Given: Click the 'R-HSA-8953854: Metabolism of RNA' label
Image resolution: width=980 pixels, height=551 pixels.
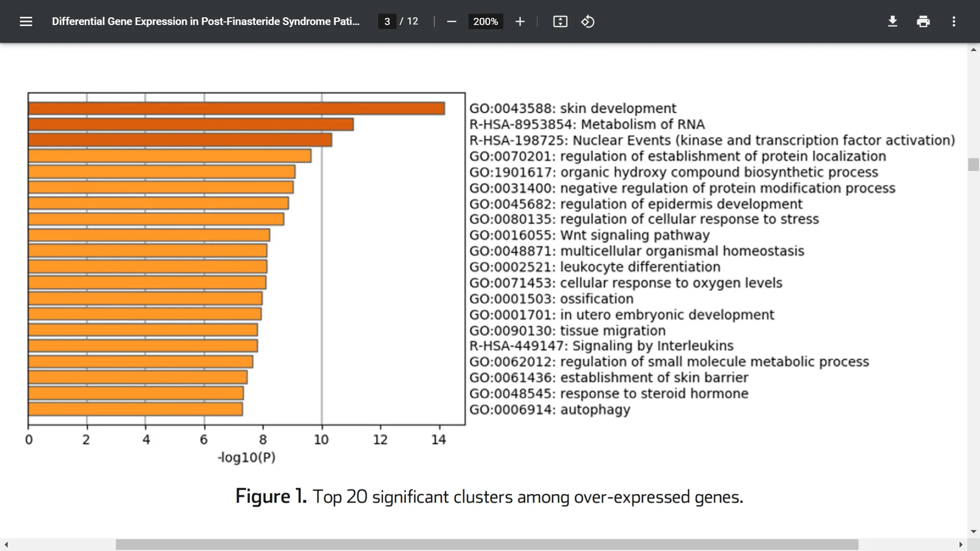Looking at the screenshot, I should [587, 124].
